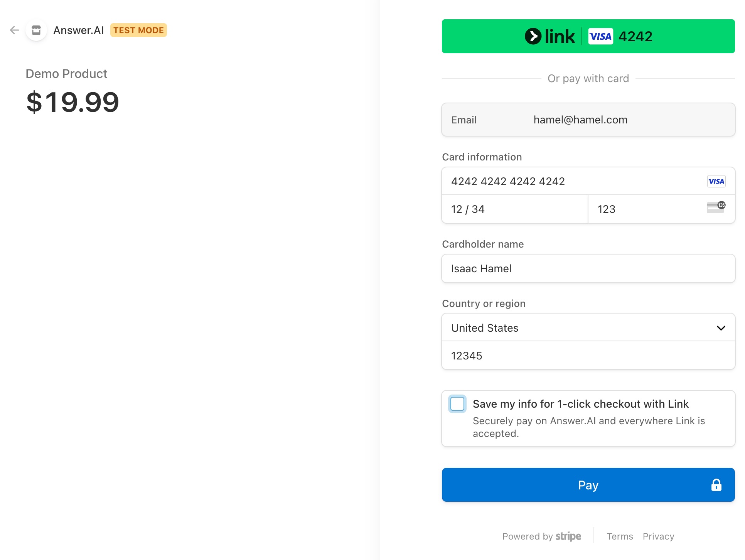Click the Stripe logo
745x560 pixels.
pyautogui.click(x=568, y=536)
